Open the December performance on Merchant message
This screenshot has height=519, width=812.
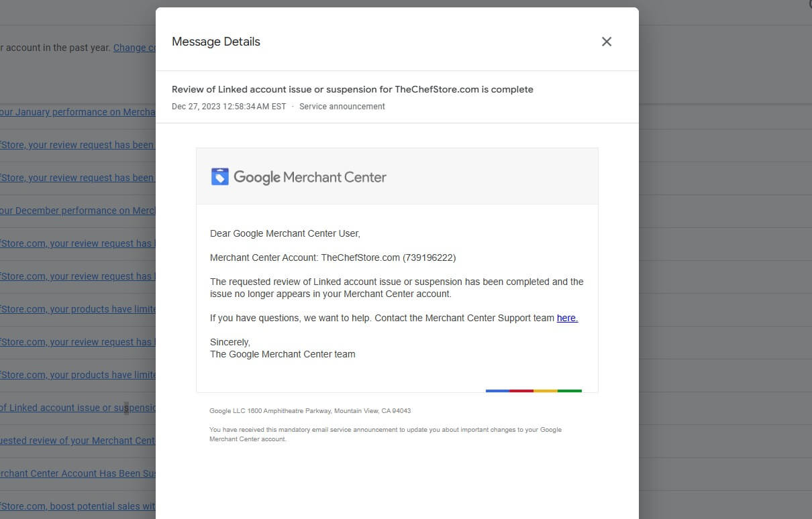pyautogui.click(x=78, y=211)
